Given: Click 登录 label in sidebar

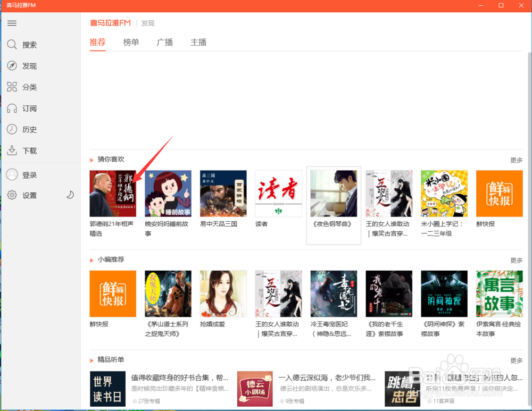Looking at the screenshot, I should point(29,175).
